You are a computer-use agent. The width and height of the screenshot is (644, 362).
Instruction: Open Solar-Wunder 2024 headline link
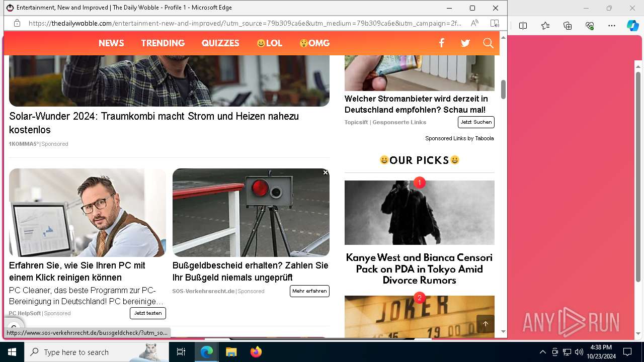[x=154, y=123]
